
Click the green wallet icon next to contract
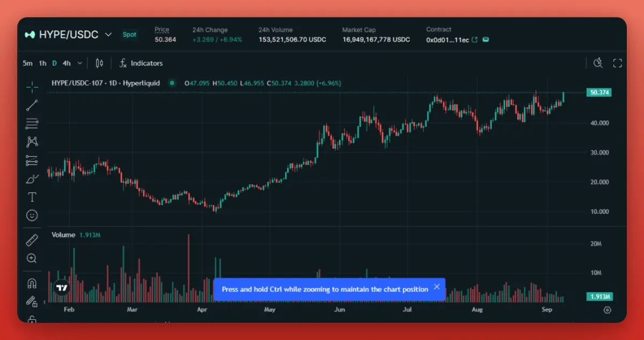485,40
